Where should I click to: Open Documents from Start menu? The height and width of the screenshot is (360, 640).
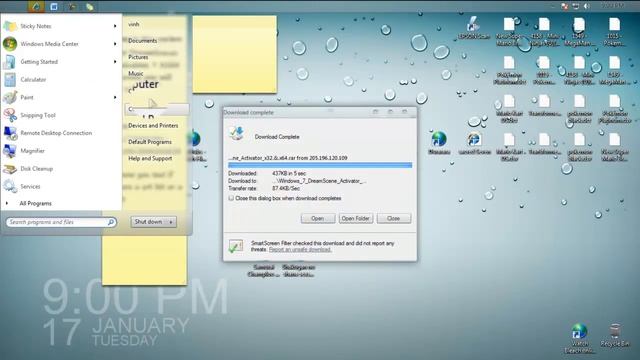[x=142, y=41]
